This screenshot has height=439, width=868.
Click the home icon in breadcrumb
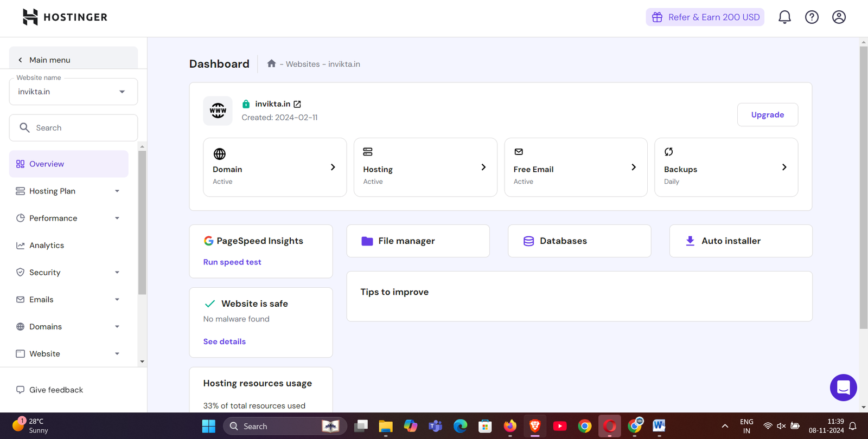click(x=271, y=63)
